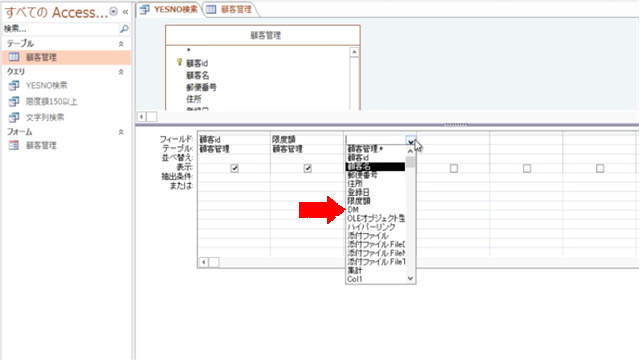
Task: Collapse navigation pane with double-chevron icon
Action: coord(125,12)
